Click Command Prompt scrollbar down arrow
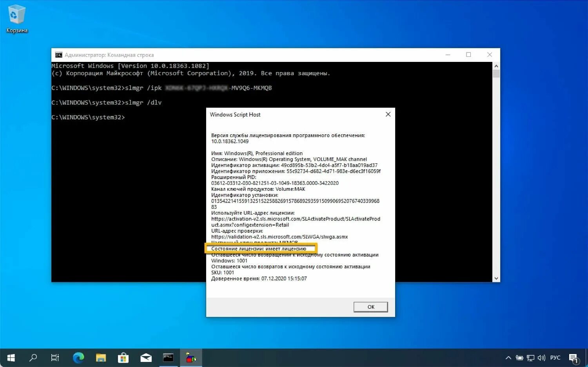Viewport: 588px width, 367px height. point(496,278)
